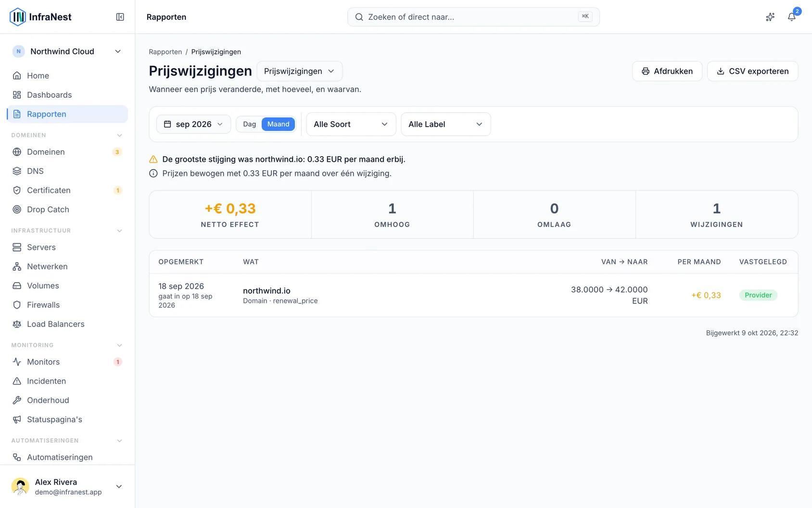Image resolution: width=812 pixels, height=508 pixels.
Task: Collapse the sidebar panel icon
Action: tap(120, 17)
